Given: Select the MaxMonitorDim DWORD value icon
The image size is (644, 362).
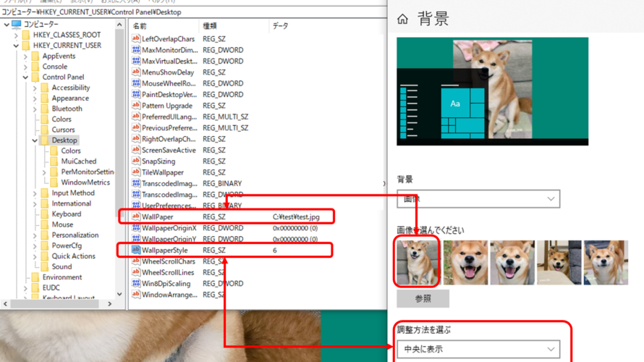Looking at the screenshot, I should coord(136,50).
